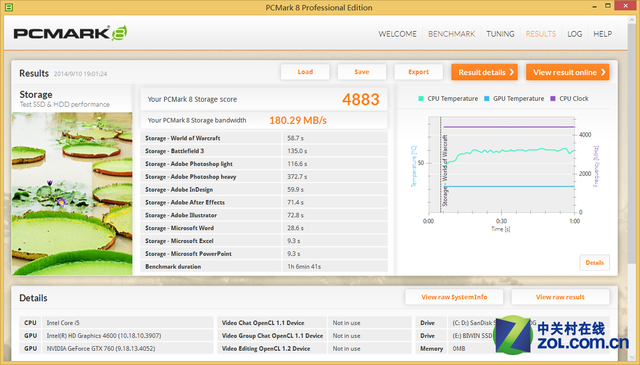This screenshot has width=640, height=365.
Task: Click the 1h 6min 41s value
Action: [x=304, y=267]
